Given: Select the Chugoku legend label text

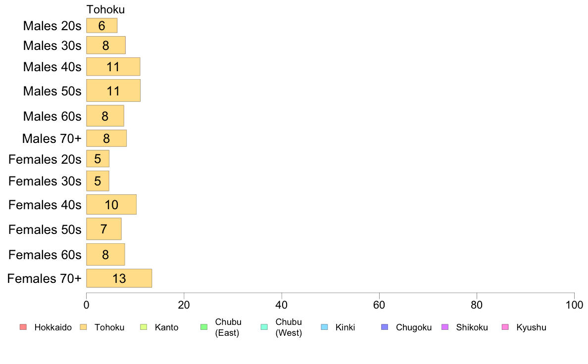Looking at the screenshot, I should click(414, 327).
